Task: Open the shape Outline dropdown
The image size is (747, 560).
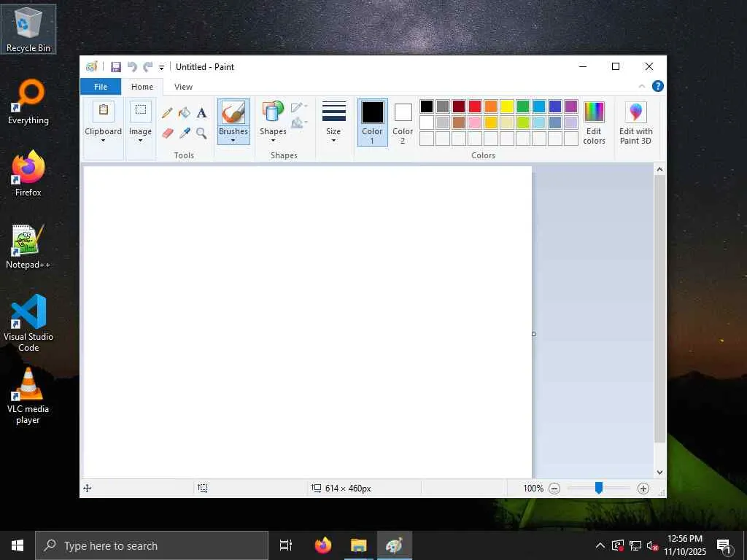Action: tap(299, 107)
